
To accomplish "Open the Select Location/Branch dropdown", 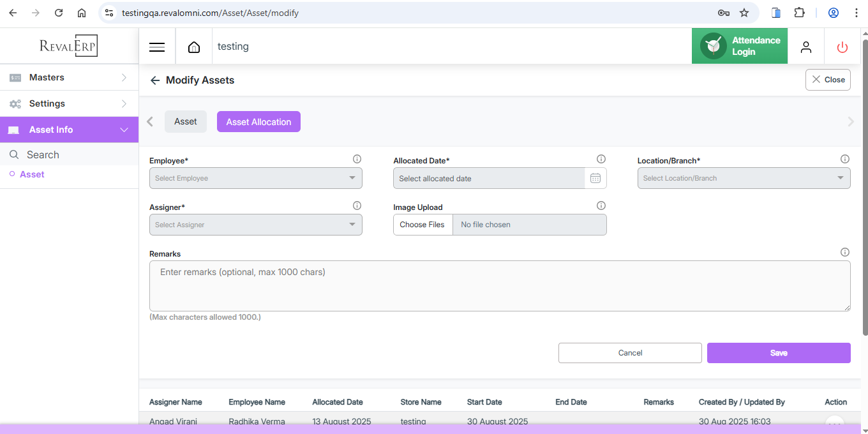I will point(744,179).
